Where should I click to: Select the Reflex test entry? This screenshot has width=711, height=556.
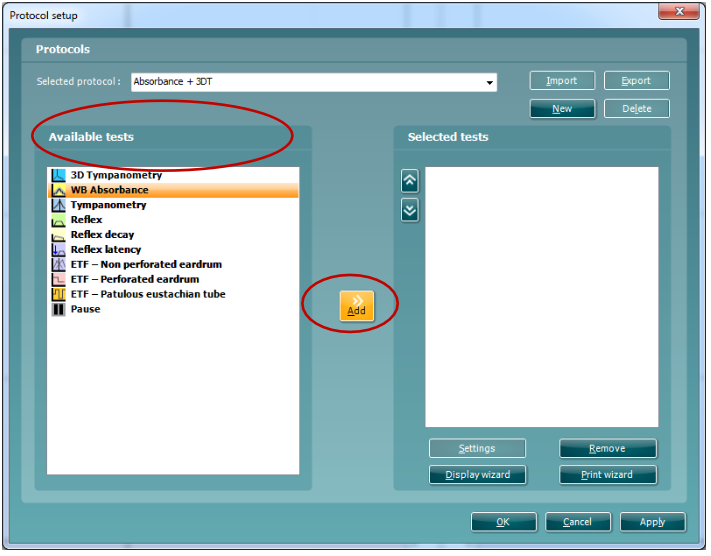tap(86, 220)
